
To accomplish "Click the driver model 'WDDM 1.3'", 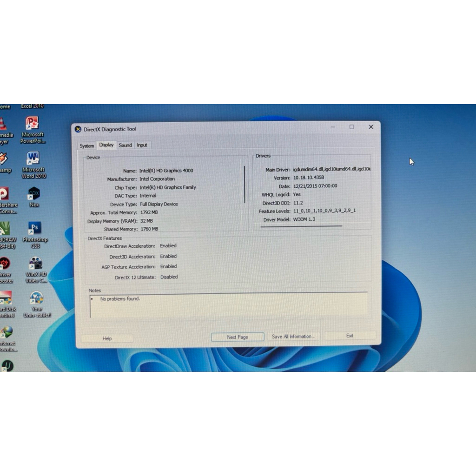I will pyautogui.click(x=304, y=219).
